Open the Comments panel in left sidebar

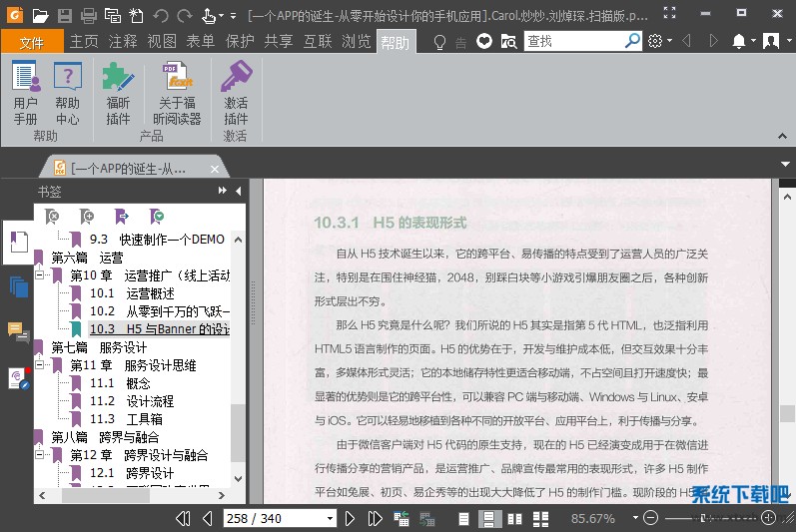17,330
